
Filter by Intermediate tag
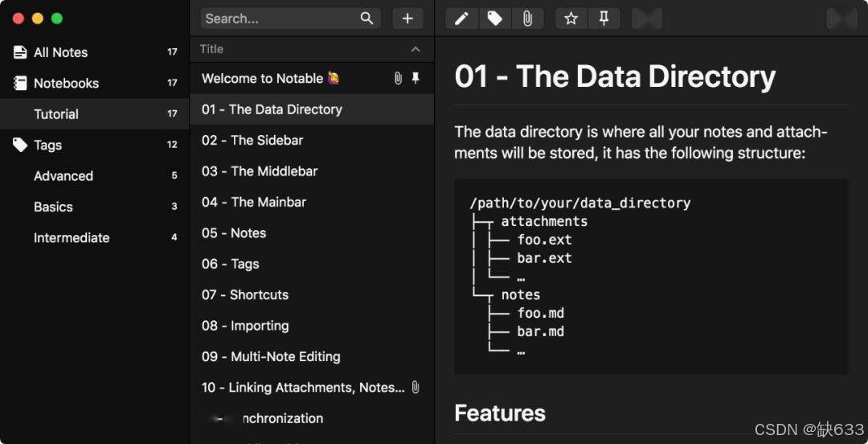(95, 238)
